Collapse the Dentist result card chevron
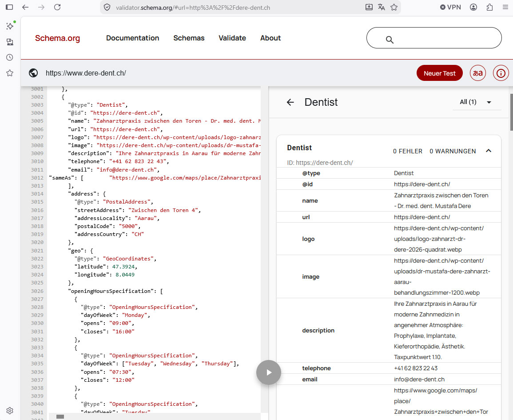513x420 pixels. tap(489, 151)
